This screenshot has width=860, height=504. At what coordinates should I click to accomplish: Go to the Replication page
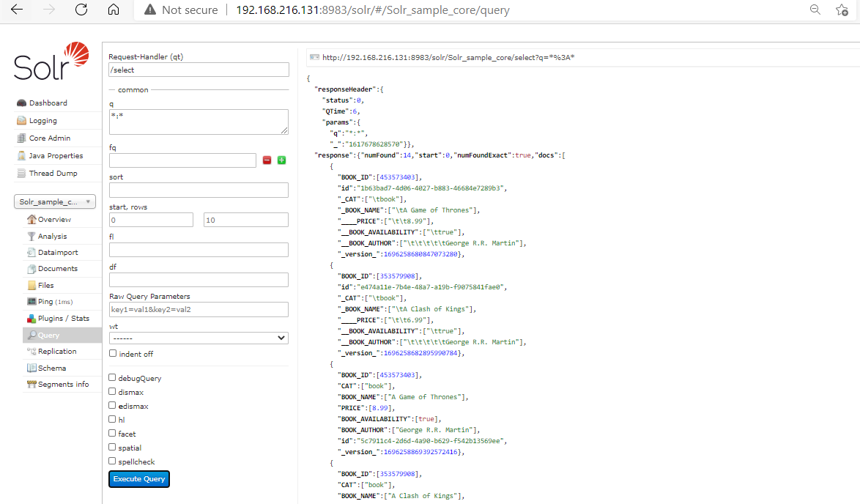click(57, 352)
